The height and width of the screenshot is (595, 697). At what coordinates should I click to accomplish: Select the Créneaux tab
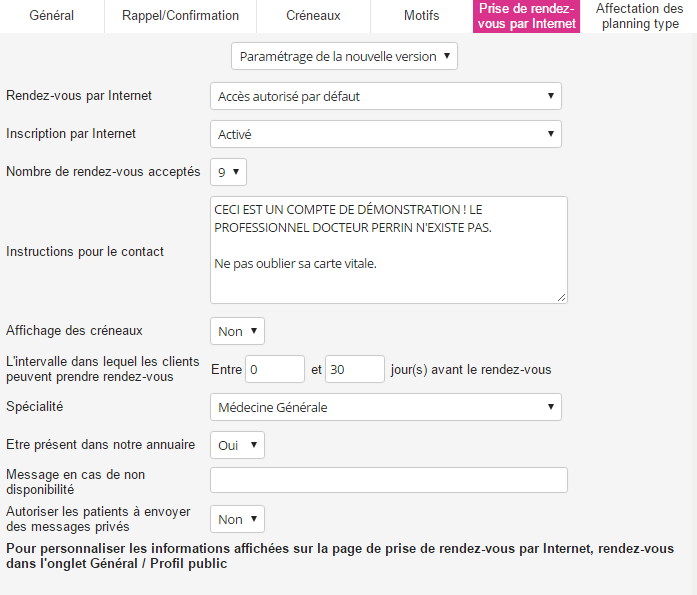tap(313, 16)
